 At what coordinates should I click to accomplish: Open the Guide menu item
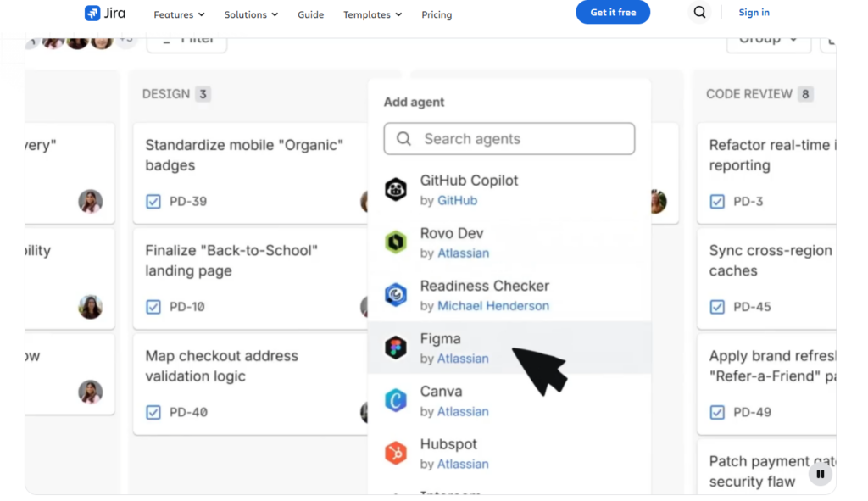tap(310, 14)
